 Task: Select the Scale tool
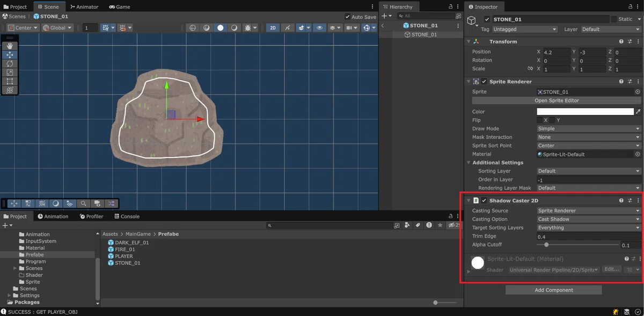pyautogui.click(x=10, y=73)
